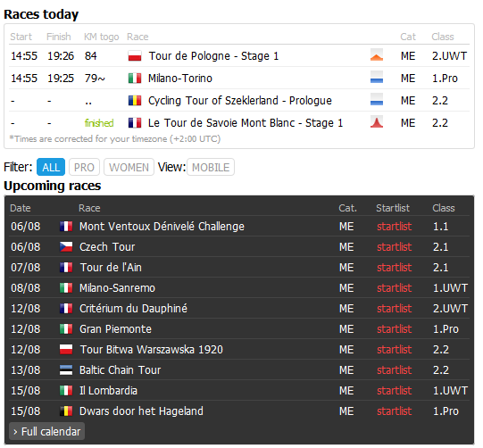Click the Tour de Pologne hilly profile icon
Image resolution: width=483 pixels, height=448 pixels.
coord(377,55)
